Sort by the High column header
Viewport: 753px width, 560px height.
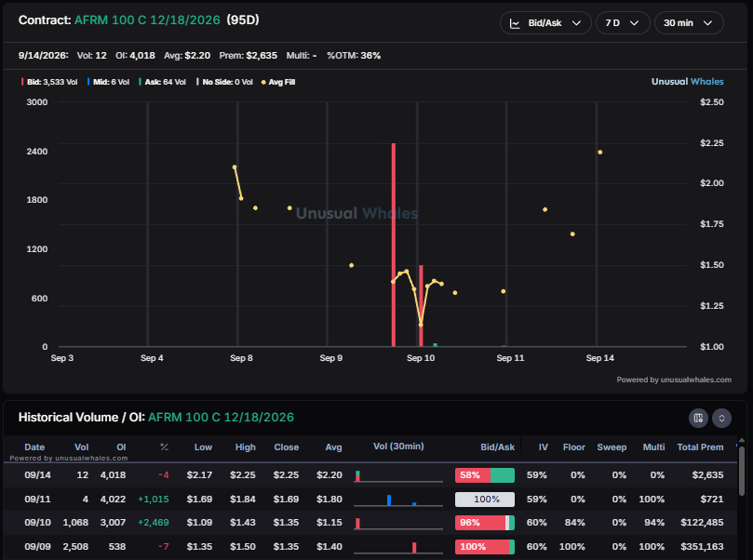coord(246,447)
